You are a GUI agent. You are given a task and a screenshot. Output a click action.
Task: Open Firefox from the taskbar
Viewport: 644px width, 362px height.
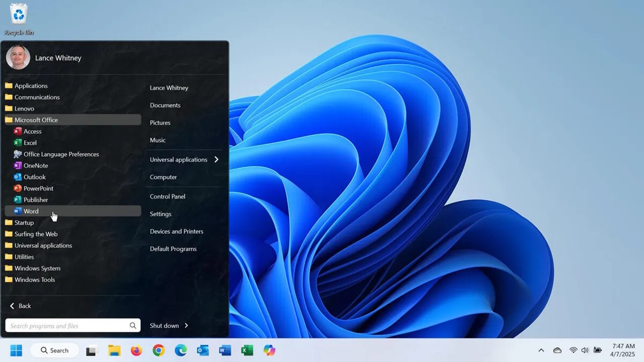(x=136, y=350)
